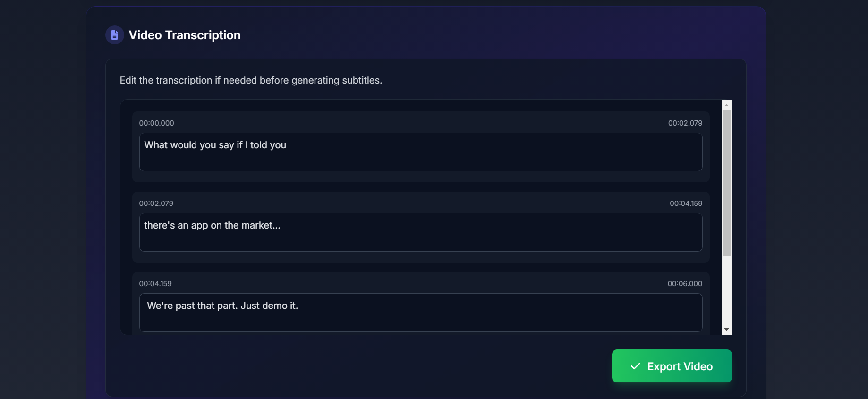Click the scrollbar up arrow
The width and height of the screenshot is (868, 399).
click(726, 105)
